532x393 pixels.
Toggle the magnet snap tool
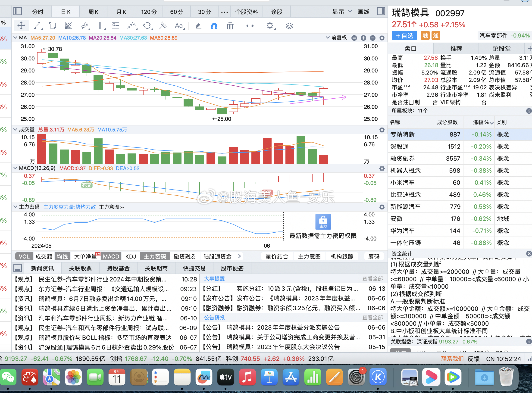pos(214,26)
